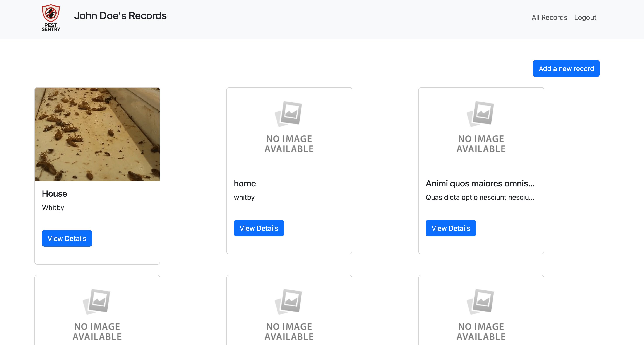Viewport: 644px width, 345px height.
Task: Click the cockroach photo on the House card
Action: pos(97,134)
